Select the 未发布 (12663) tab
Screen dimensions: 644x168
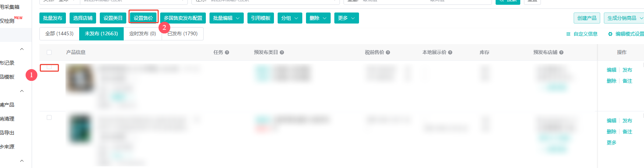(x=101, y=33)
